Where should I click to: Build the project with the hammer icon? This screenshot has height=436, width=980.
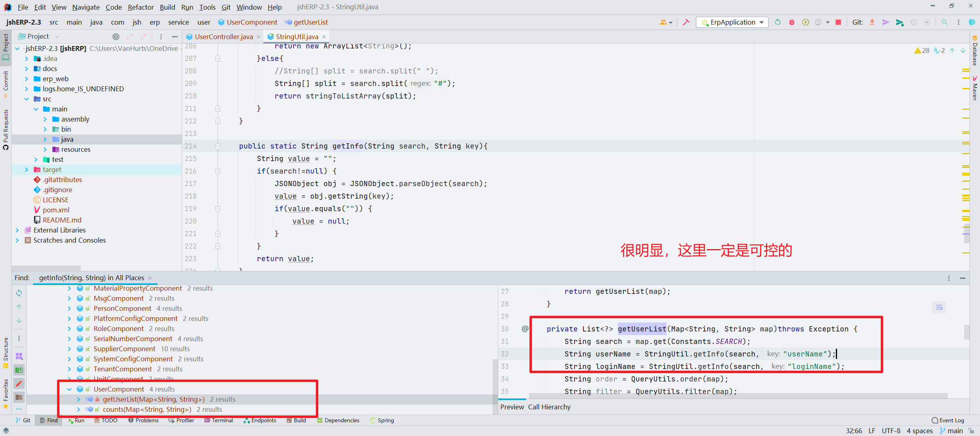point(686,22)
